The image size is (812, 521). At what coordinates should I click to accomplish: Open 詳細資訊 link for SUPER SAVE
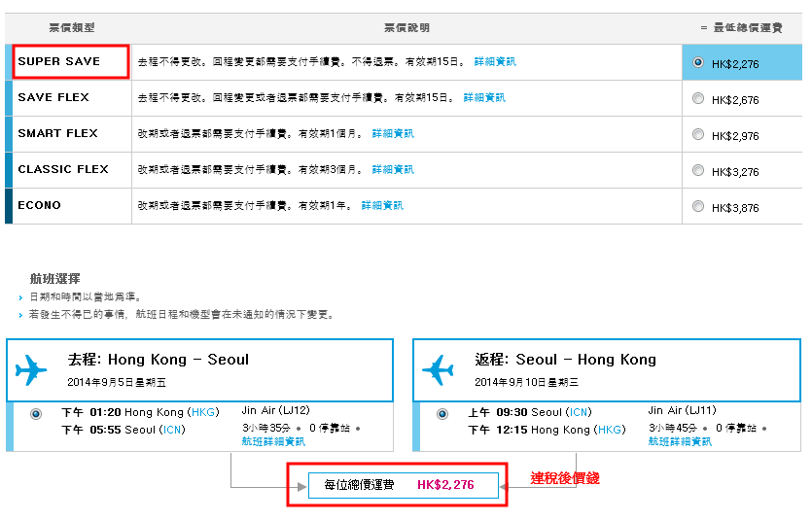(x=495, y=62)
